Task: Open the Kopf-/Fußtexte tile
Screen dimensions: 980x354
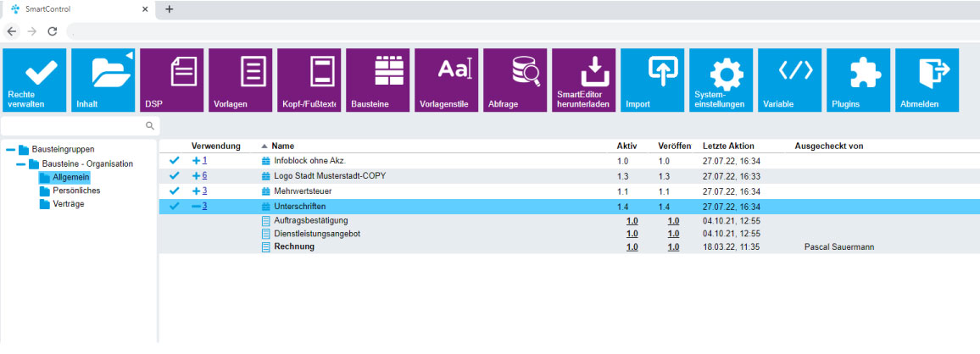Action: click(x=309, y=80)
